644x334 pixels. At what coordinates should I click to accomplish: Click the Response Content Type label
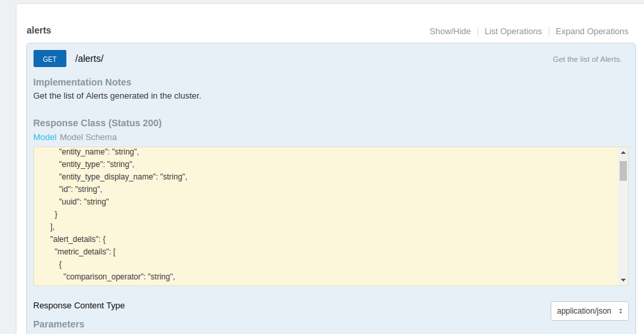[x=79, y=306]
